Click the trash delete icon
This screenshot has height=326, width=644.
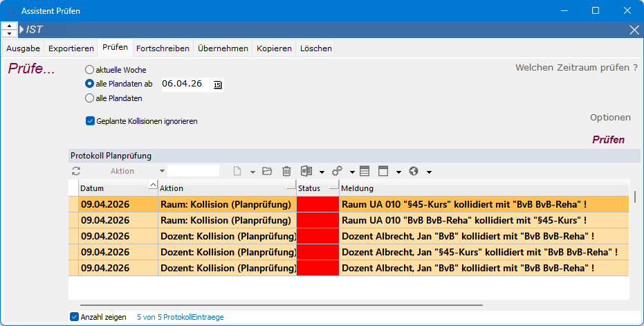(286, 171)
